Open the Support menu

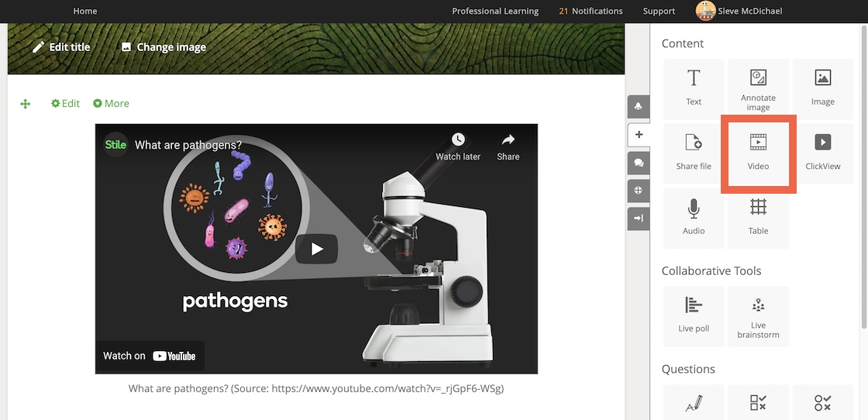coord(659,11)
